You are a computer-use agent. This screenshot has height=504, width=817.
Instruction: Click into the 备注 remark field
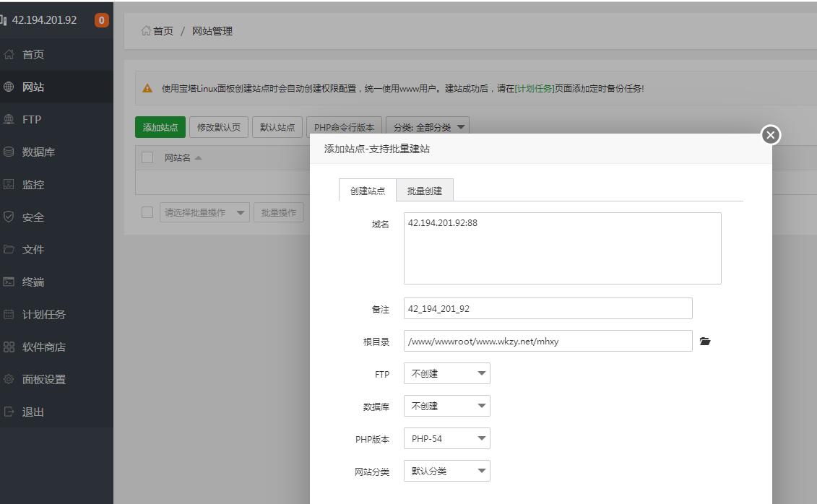(548, 308)
